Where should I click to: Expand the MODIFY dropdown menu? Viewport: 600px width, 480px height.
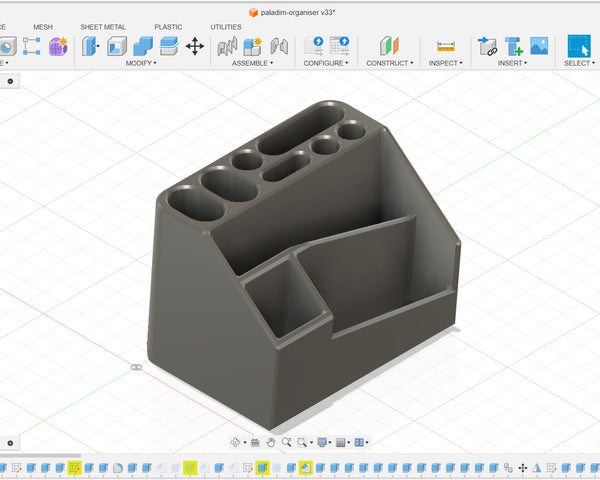[x=141, y=63]
